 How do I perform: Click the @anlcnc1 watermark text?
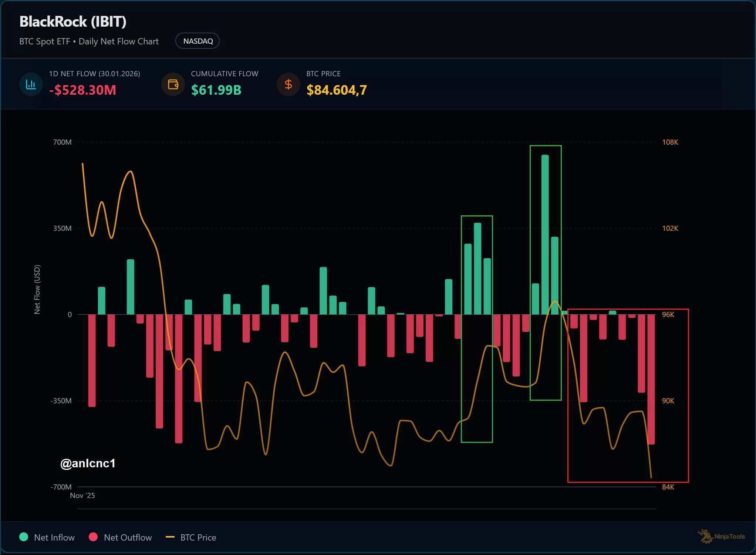coord(88,463)
